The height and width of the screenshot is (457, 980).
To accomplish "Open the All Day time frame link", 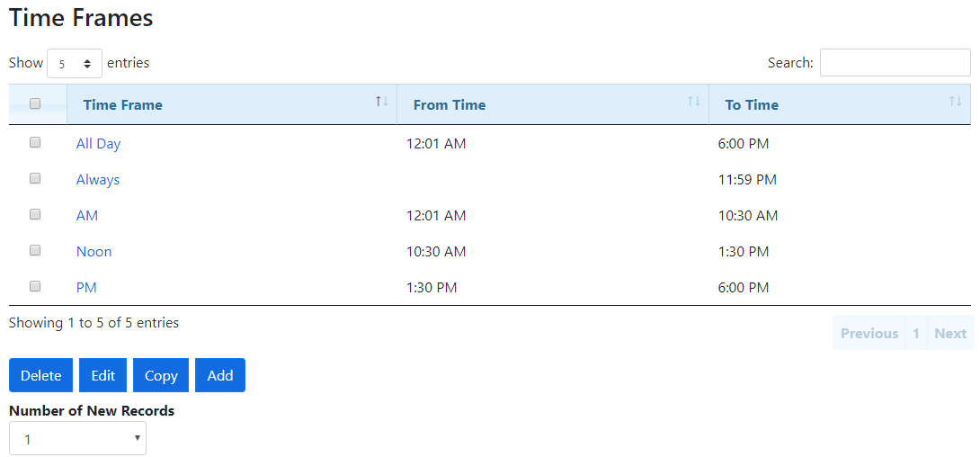I will 98,144.
